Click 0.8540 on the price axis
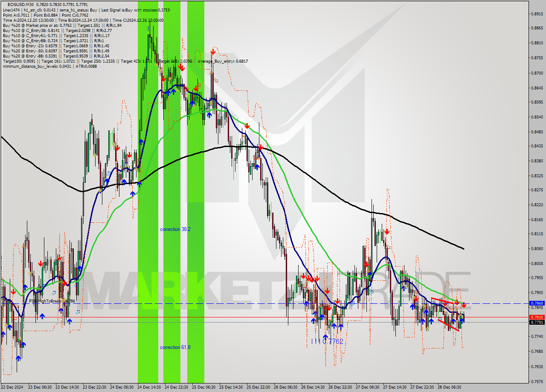Viewport: 546px width, 392px height. tap(537, 117)
